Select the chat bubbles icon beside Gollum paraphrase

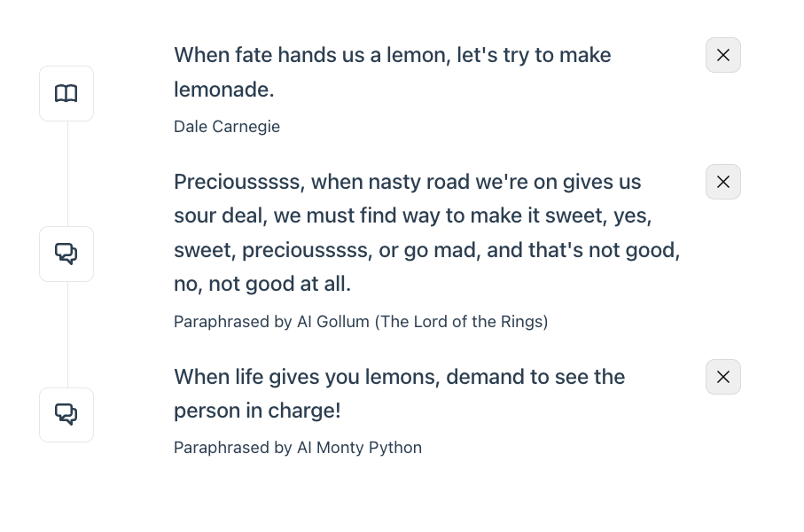click(x=66, y=254)
